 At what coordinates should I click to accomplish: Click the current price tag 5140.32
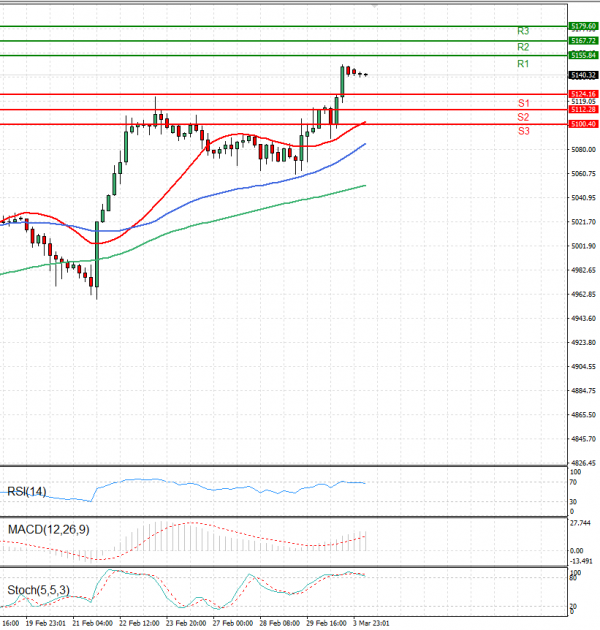click(x=584, y=75)
